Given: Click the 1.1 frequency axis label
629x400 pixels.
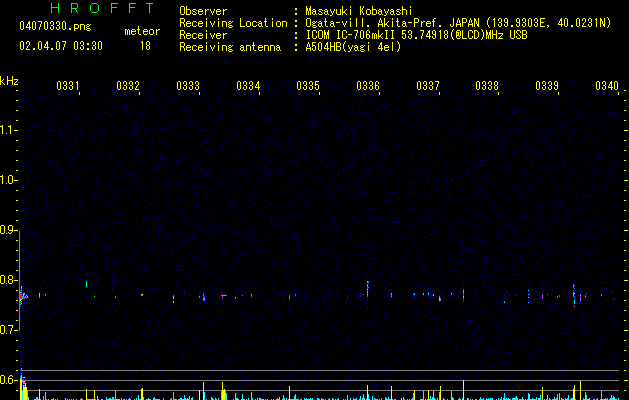Looking at the screenshot, I should pyautogui.click(x=8, y=130).
